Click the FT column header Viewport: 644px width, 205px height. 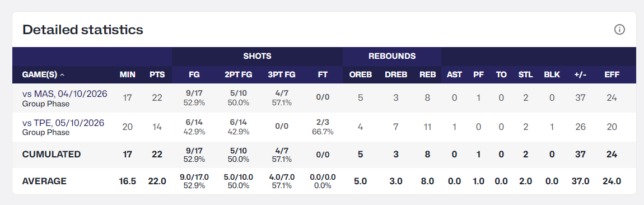click(323, 74)
